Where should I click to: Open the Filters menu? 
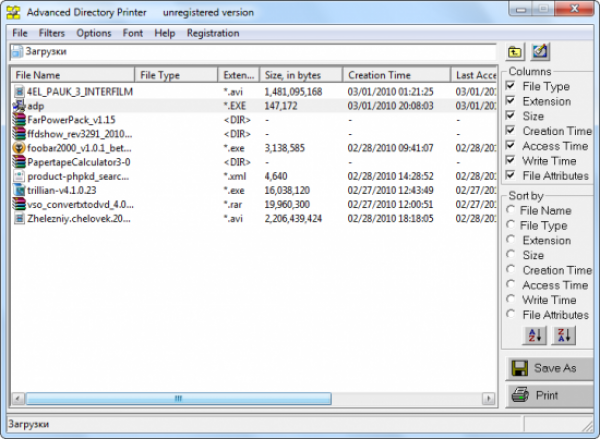point(52,33)
